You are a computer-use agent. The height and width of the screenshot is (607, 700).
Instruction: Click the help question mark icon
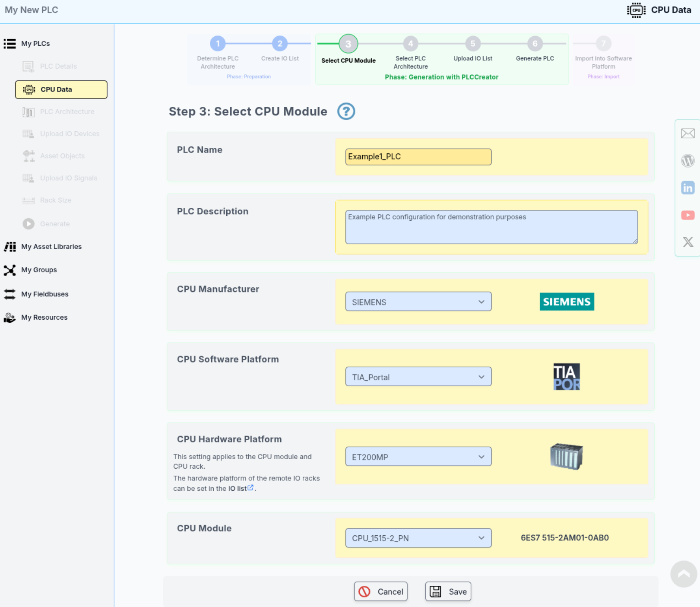(346, 111)
